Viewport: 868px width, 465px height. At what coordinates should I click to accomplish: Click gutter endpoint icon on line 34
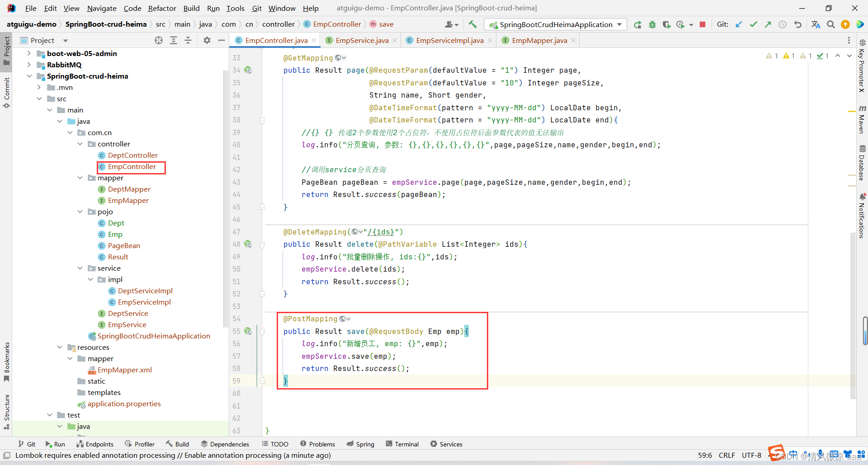(248, 70)
